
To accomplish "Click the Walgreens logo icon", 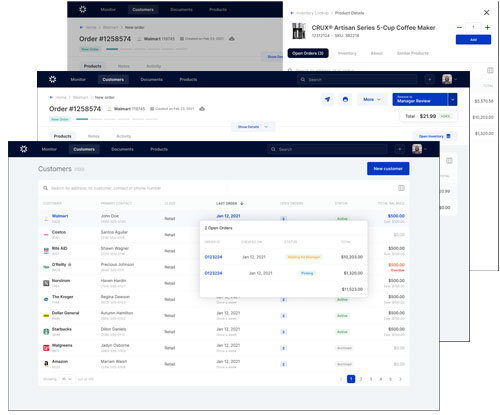I will [46, 348].
